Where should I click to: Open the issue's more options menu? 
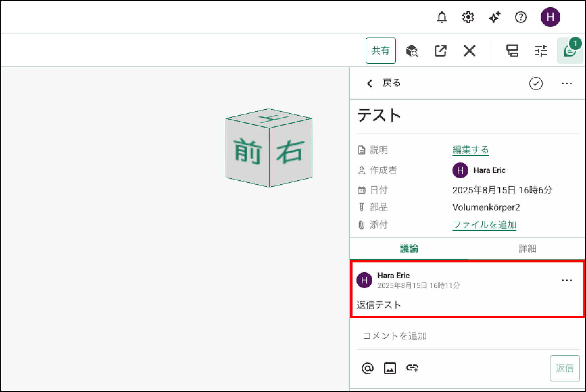pos(567,84)
